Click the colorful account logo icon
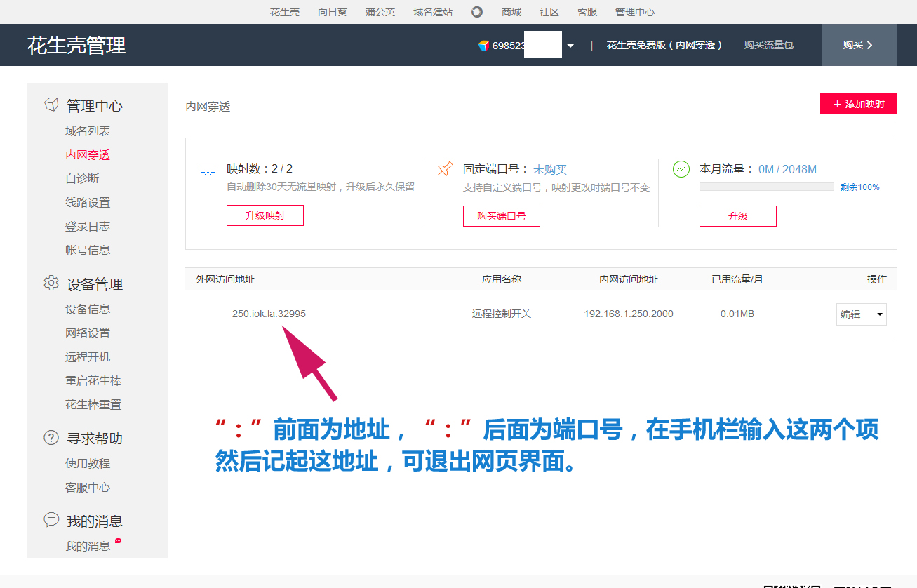917x588 pixels. (x=483, y=45)
